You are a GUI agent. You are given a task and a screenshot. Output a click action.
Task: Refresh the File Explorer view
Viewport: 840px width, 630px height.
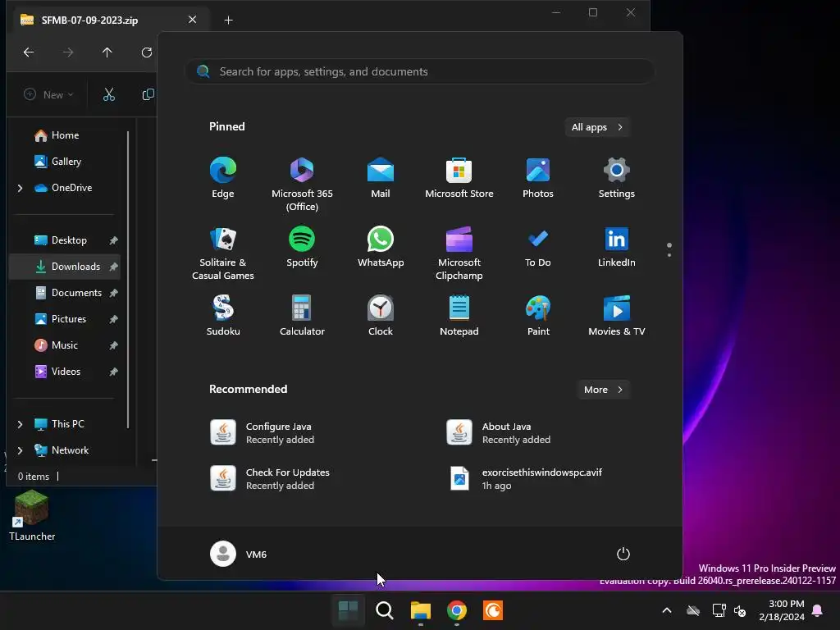(x=146, y=52)
